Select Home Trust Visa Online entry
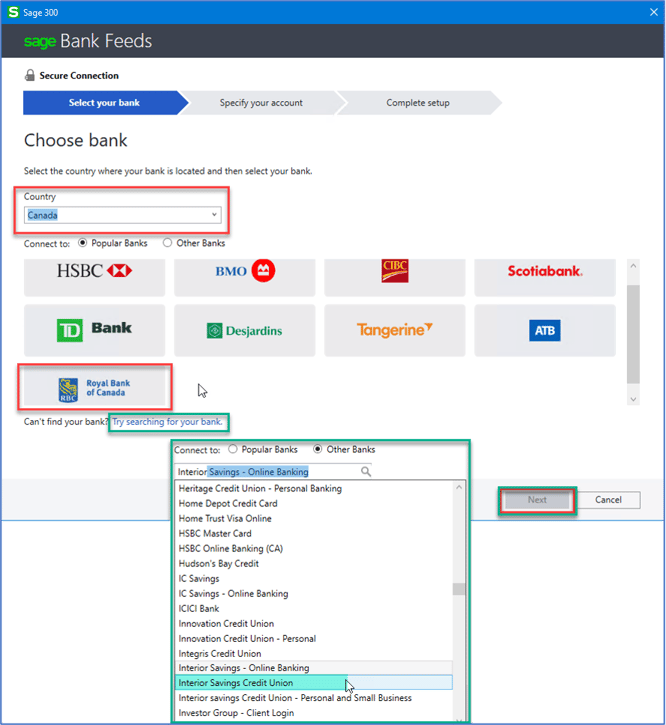This screenshot has height=725, width=666. (x=314, y=518)
